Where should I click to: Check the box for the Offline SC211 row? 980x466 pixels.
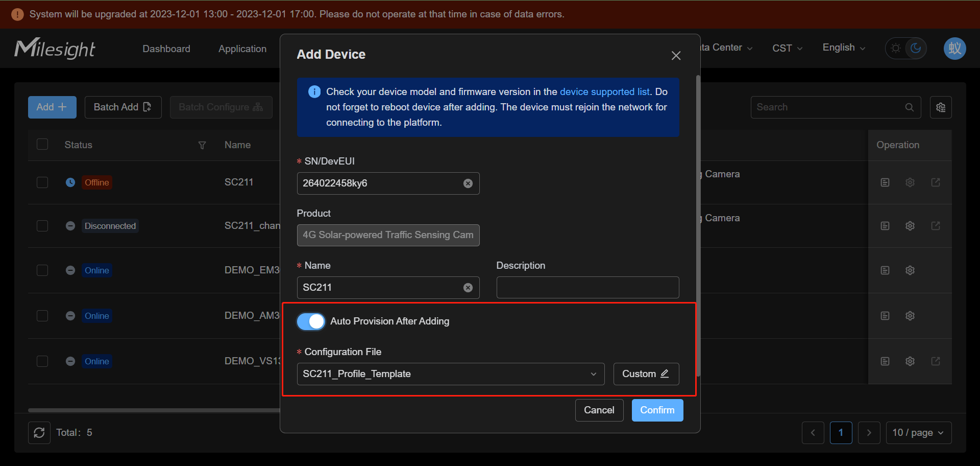(x=42, y=182)
